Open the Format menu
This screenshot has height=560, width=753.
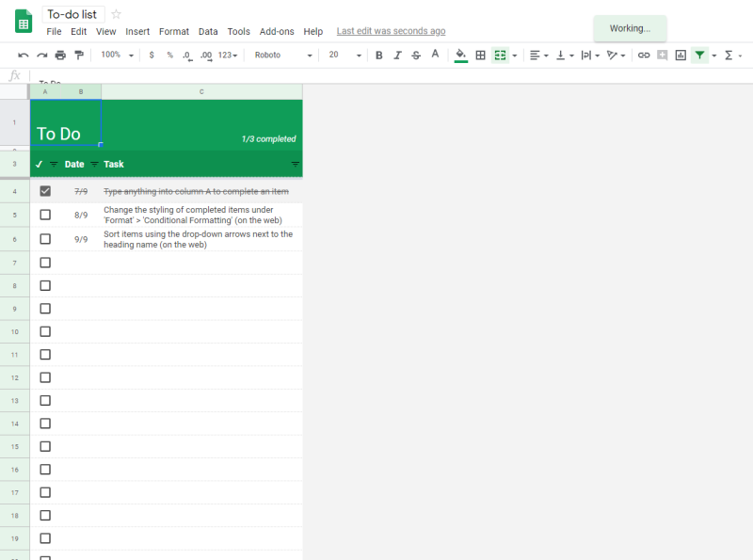pos(174,32)
